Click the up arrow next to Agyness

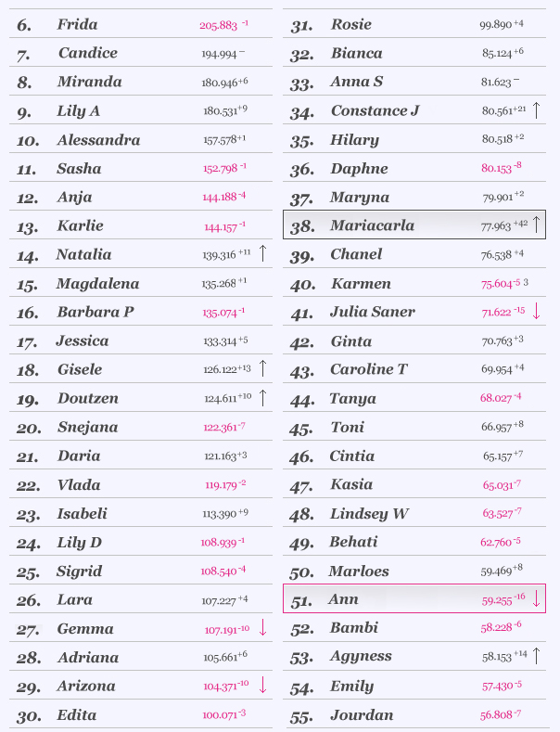(x=536, y=656)
